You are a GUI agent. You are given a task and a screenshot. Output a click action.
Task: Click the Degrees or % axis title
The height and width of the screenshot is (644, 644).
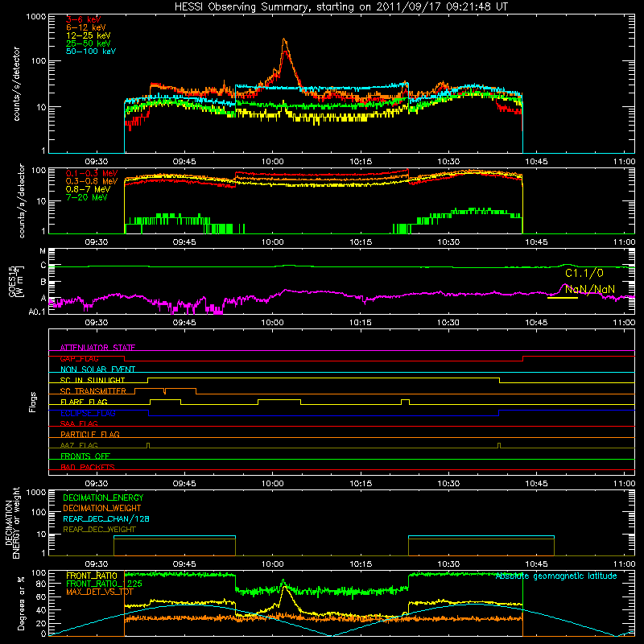21,603
